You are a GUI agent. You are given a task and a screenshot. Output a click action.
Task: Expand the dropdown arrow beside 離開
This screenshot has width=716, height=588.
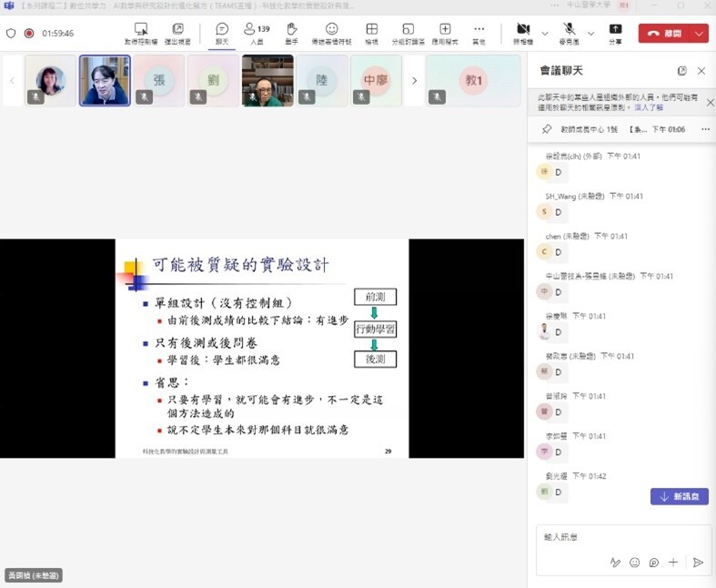pos(699,33)
